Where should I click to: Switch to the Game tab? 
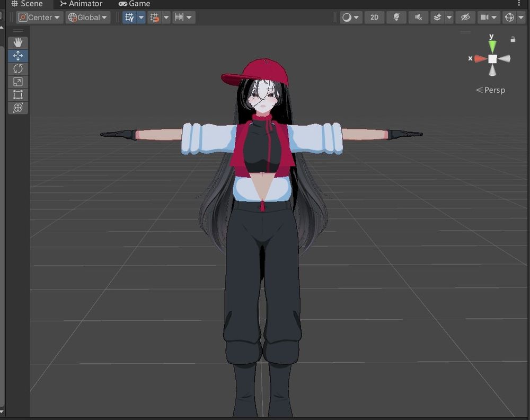pyautogui.click(x=135, y=4)
